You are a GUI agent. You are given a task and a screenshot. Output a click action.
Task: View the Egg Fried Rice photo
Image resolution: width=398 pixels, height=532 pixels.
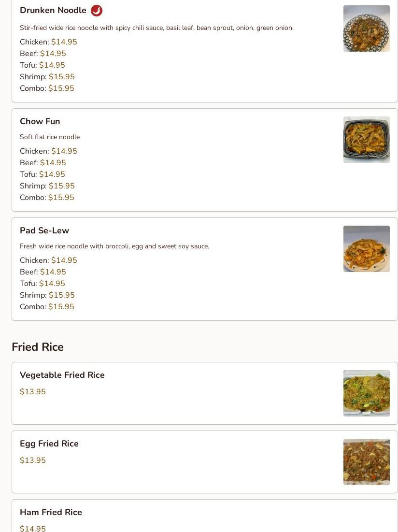pos(367,462)
